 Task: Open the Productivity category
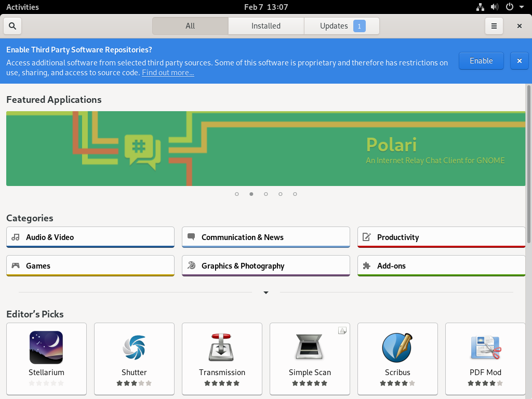tap(442, 237)
